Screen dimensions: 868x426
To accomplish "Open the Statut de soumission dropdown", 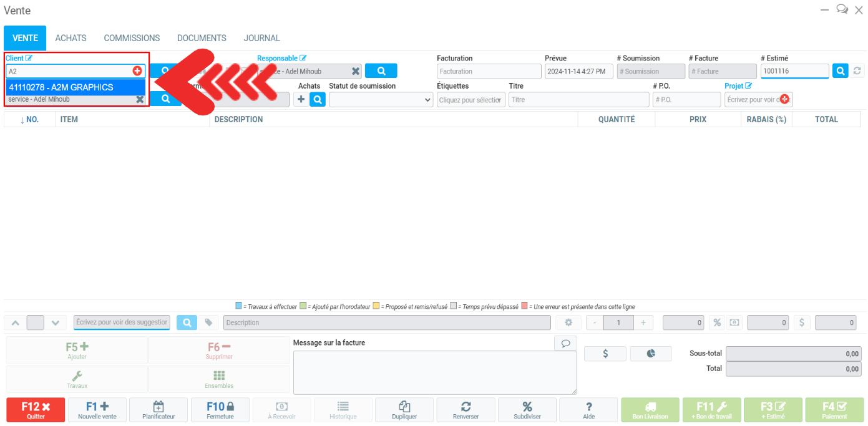I will tap(381, 99).
